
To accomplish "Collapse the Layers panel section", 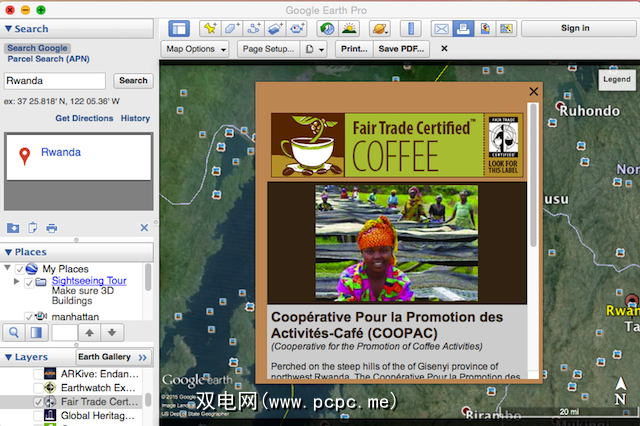I will click(8, 357).
